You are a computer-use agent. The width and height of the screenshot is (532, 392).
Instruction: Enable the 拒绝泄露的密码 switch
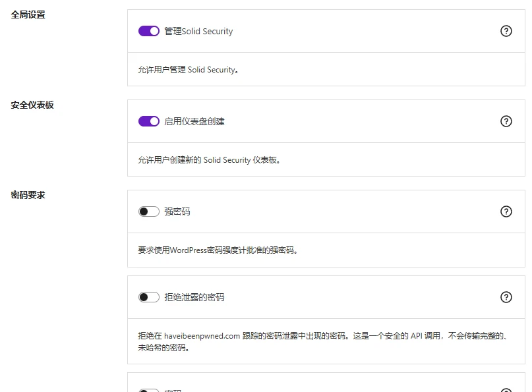(x=149, y=297)
